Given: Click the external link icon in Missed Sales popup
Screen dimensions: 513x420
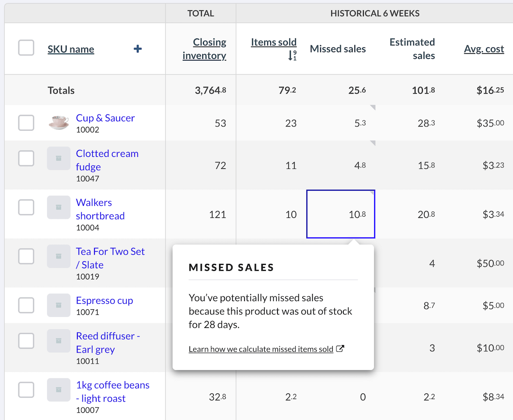Looking at the screenshot, I should click(340, 349).
